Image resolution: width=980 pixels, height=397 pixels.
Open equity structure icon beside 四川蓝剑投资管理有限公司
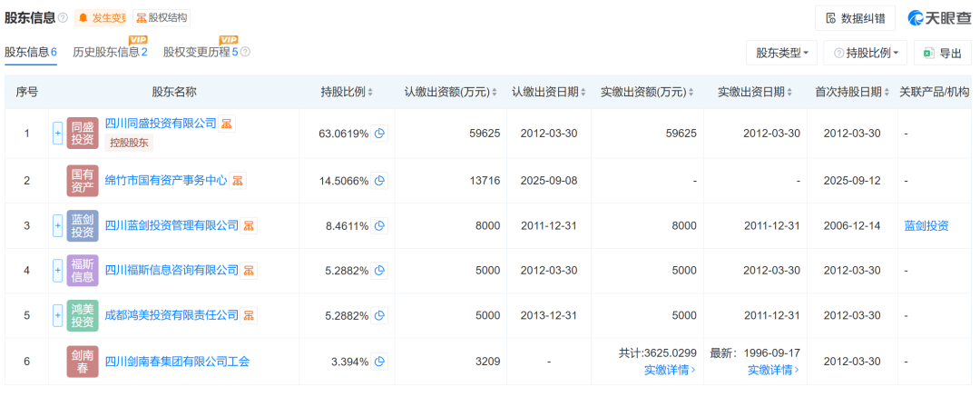point(249,225)
